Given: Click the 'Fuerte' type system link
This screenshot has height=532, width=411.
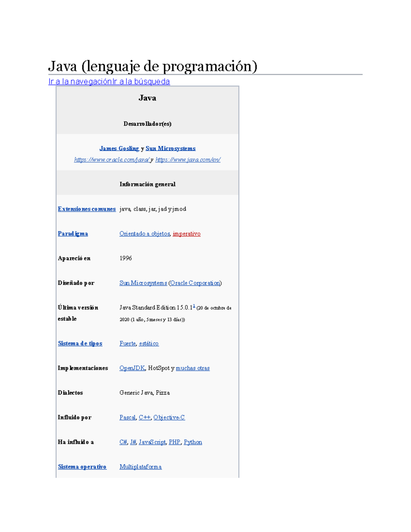Looking at the screenshot, I should pos(127,343).
